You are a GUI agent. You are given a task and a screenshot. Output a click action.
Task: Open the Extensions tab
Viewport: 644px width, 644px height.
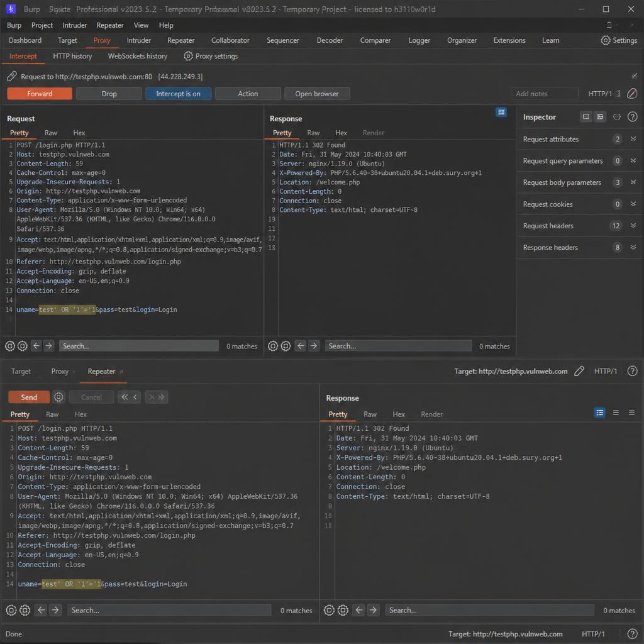[509, 40]
